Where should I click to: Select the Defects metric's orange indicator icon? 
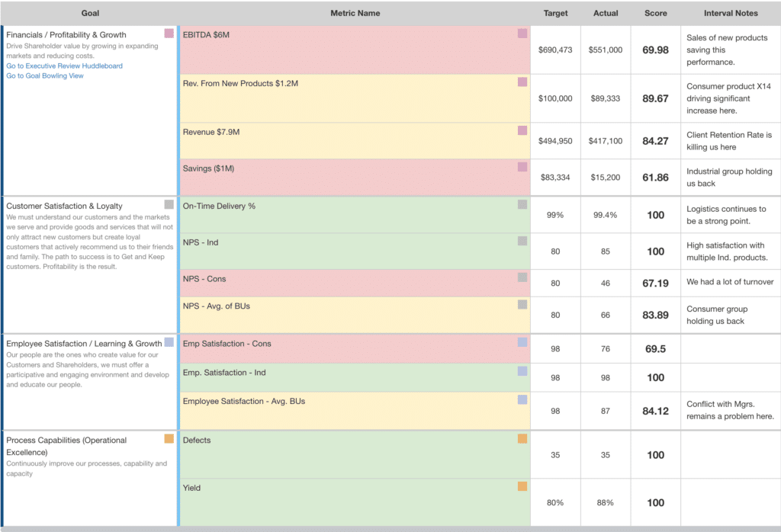pyautogui.click(x=522, y=439)
